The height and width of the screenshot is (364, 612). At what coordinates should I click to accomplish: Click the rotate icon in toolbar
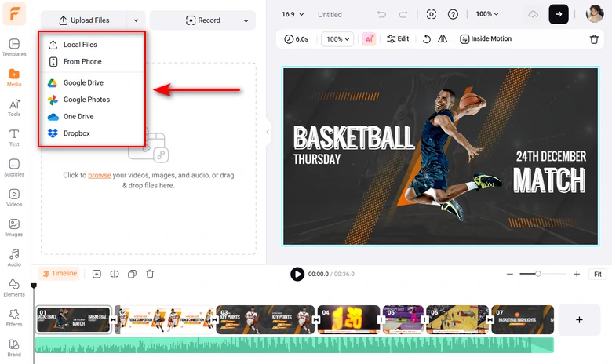pos(427,39)
